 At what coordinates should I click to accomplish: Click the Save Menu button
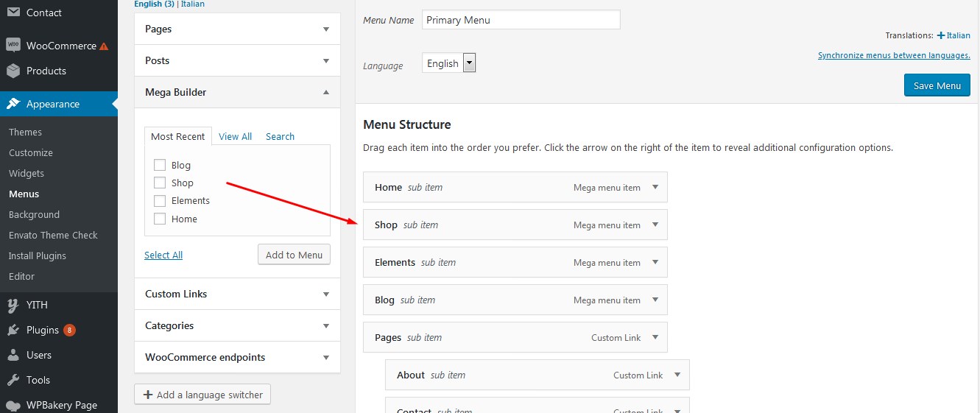click(x=937, y=85)
